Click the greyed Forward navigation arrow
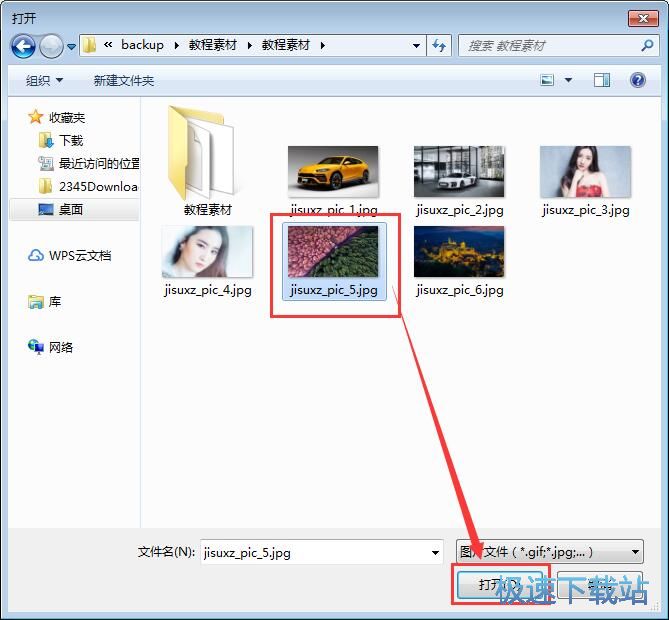The width and height of the screenshot is (669, 620). coord(51,46)
